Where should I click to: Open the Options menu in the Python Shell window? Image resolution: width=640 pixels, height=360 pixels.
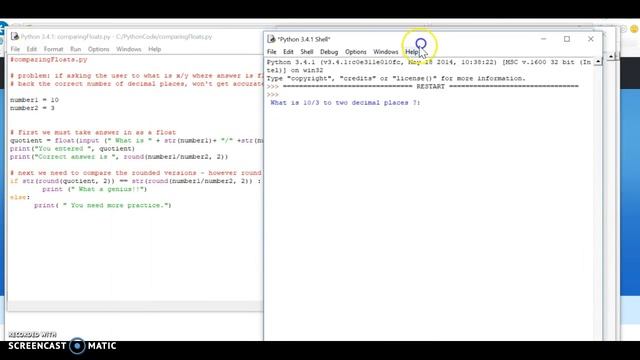tap(356, 52)
